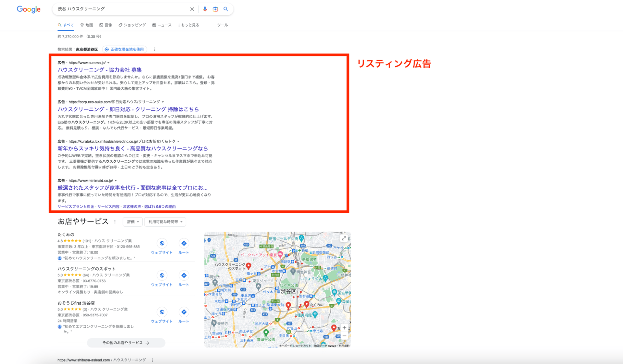Open the website icon for たくみの
623x364 pixels.
[162, 243]
